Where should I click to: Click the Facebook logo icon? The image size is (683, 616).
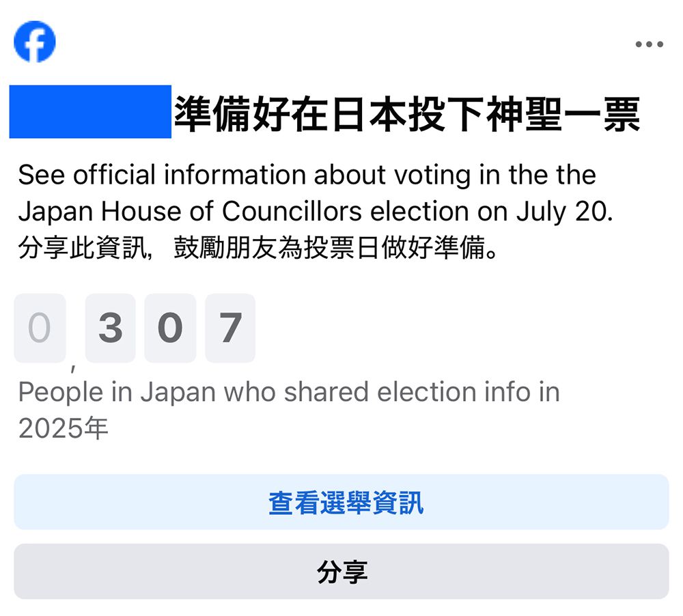click(34, 42)
